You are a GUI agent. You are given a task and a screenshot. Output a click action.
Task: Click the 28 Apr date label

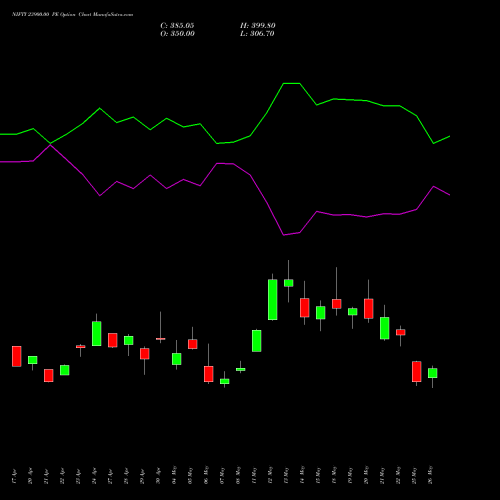126,476
